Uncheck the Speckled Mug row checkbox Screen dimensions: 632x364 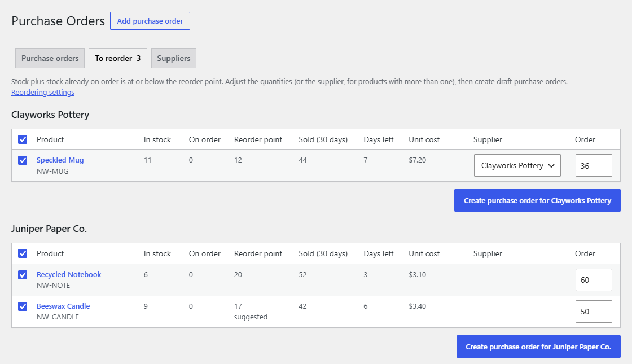(x=23, y=160)
